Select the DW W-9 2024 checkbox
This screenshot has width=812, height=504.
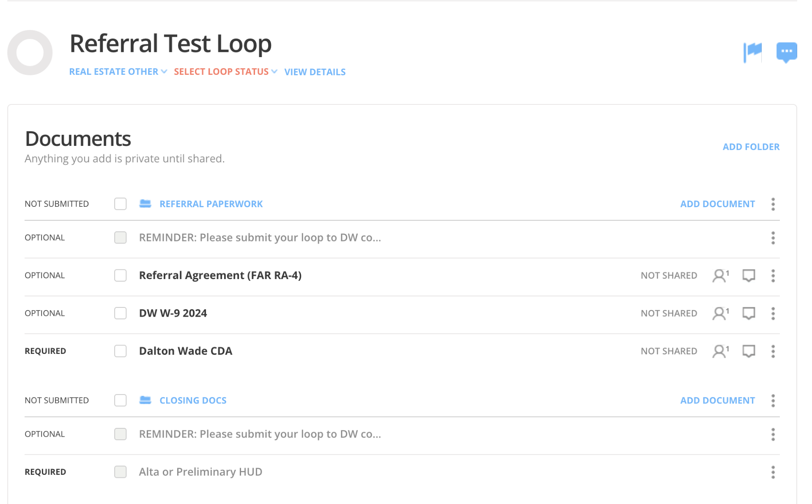[x=121, y=313]
